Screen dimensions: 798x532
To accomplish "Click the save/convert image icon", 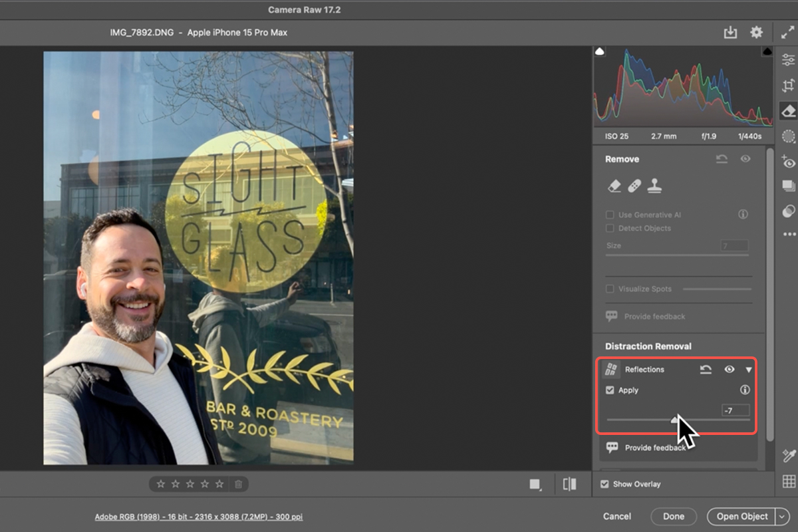I will click(730, 33).
